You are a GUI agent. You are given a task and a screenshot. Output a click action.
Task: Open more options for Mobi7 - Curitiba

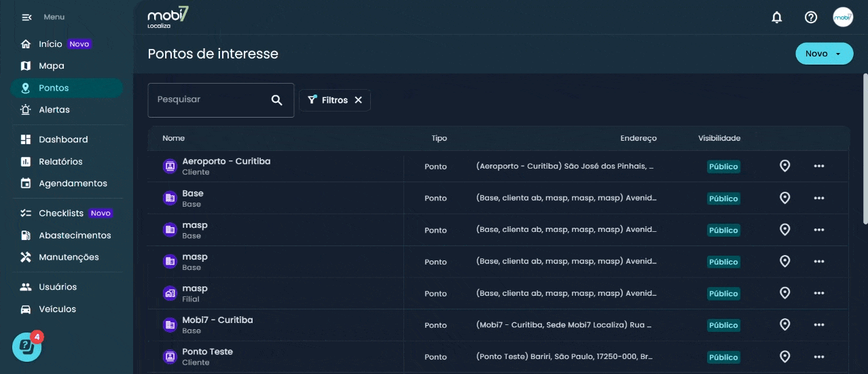point(818,325)
